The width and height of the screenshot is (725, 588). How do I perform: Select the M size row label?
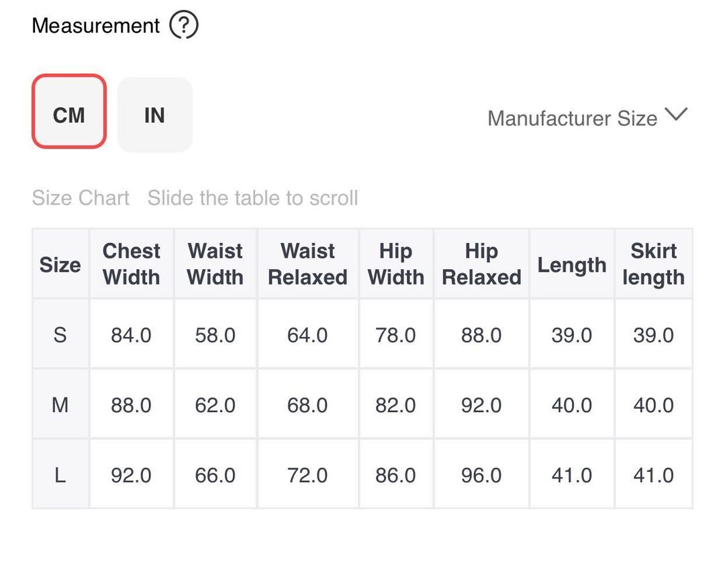(60, 405)
